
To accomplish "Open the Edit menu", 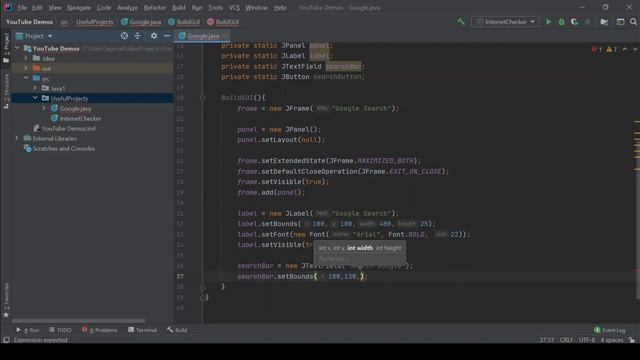I will pos(37,8).
